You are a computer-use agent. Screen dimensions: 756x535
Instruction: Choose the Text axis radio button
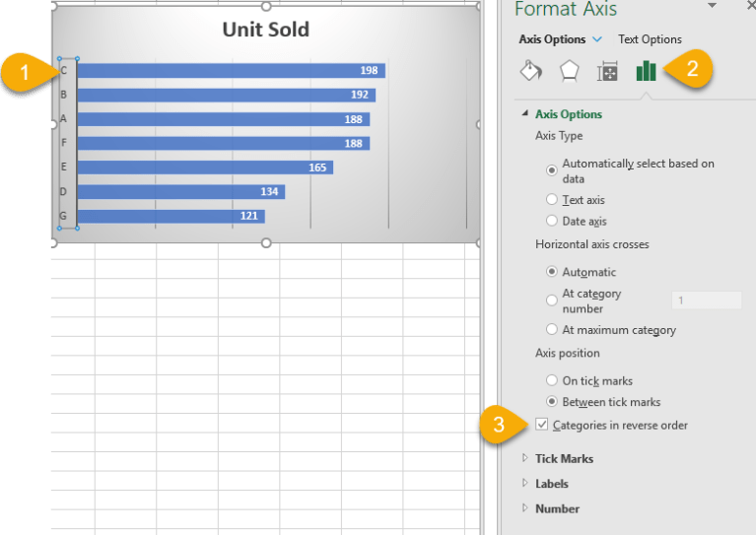point(552,200)
